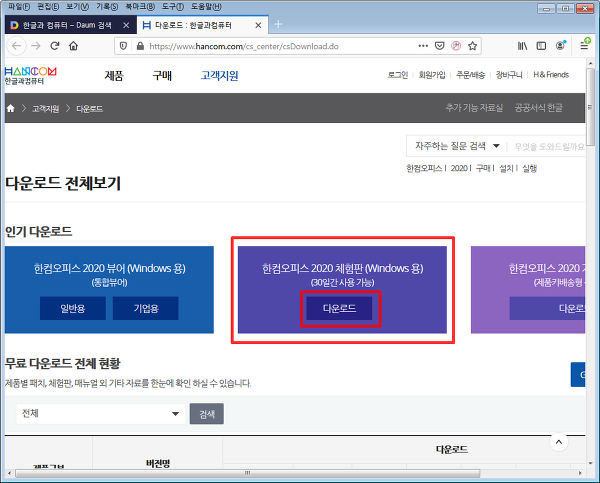Open the 구매 navigation item
600x483 pixels.
pyautogui.click(x=162, y=76)
